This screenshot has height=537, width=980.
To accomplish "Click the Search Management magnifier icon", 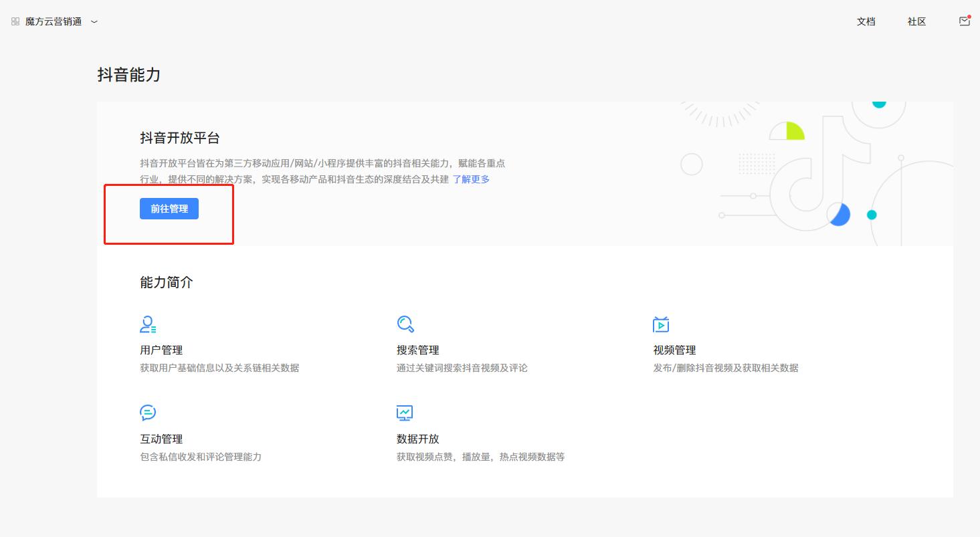I will click(405, 324).
